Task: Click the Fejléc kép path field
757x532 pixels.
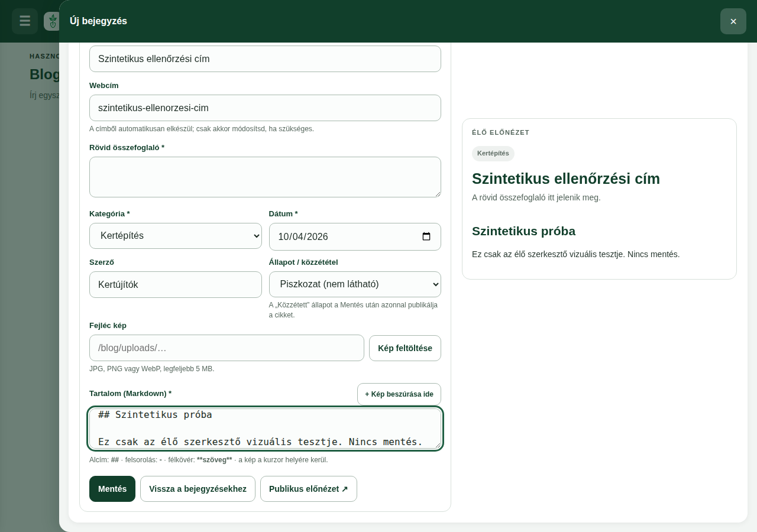Action: [x=227, y=348]
